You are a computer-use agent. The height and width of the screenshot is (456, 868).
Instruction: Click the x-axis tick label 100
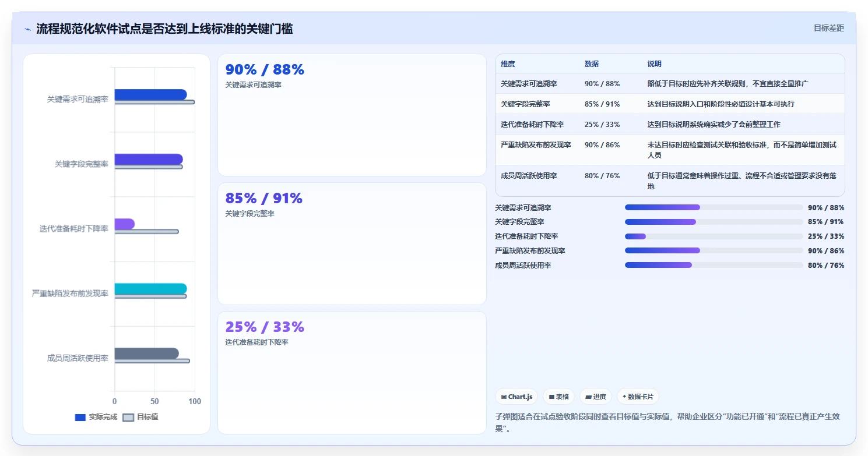[x=195, y=402]
